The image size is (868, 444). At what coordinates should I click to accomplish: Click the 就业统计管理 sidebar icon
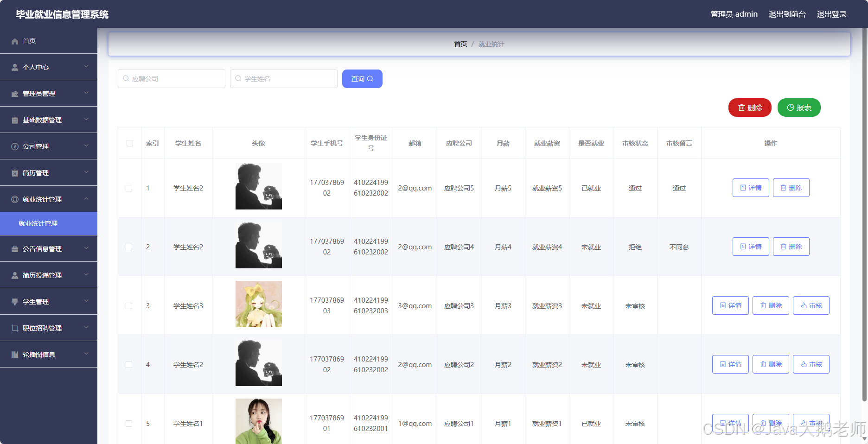tap(15, 199)
